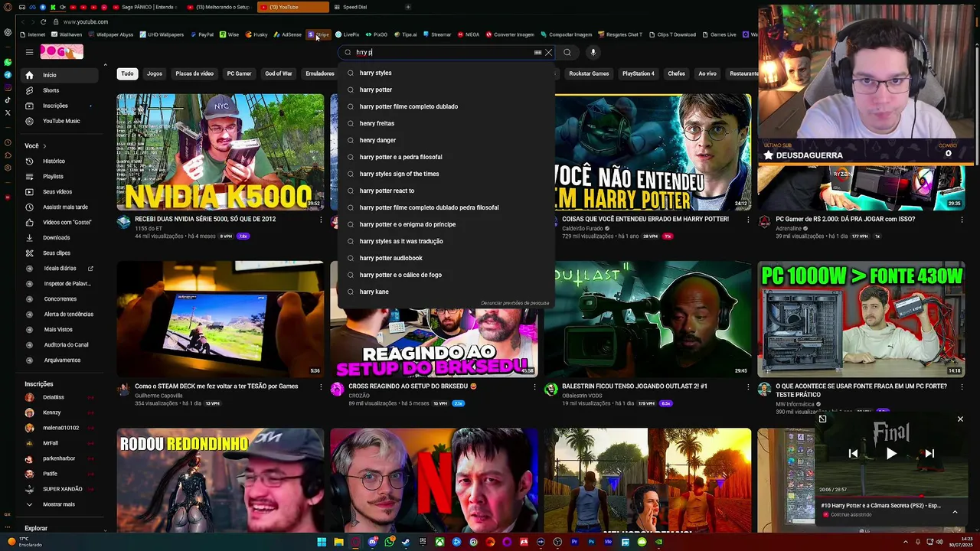Choose suggestion 'harry styles'
The height and width of the screenshot is (551, 980).
[x=446, y=73]
